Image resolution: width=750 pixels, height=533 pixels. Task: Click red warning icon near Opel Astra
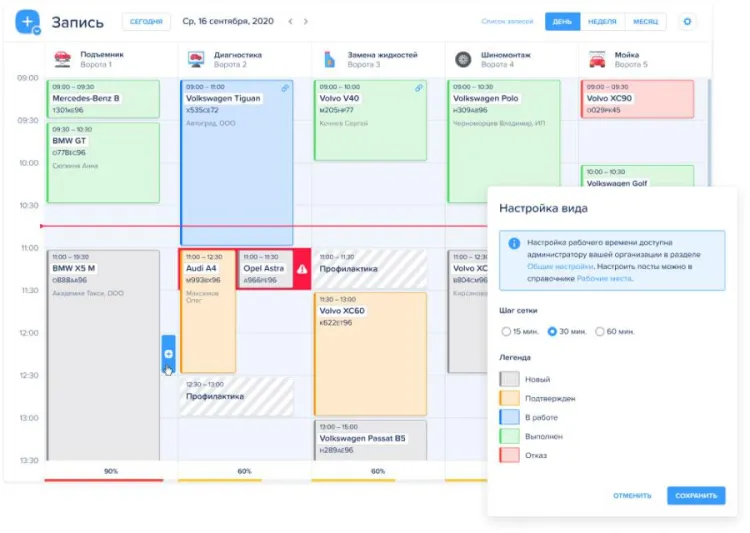coord(302,269)
